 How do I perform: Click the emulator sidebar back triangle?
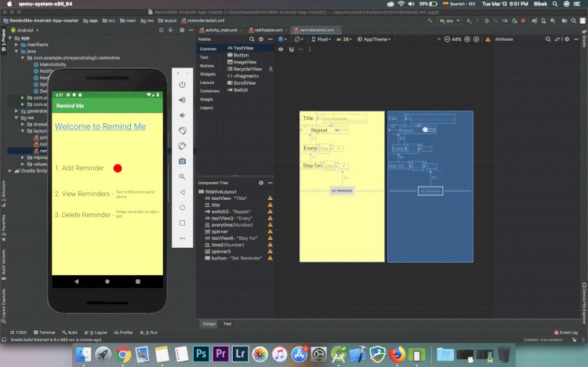tap(182, 192)
